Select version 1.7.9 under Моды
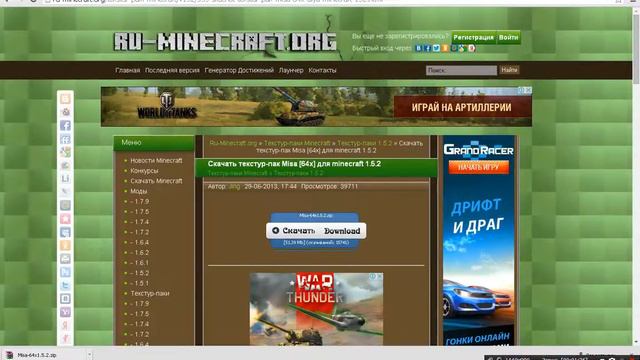 click(x=140, y=202)
